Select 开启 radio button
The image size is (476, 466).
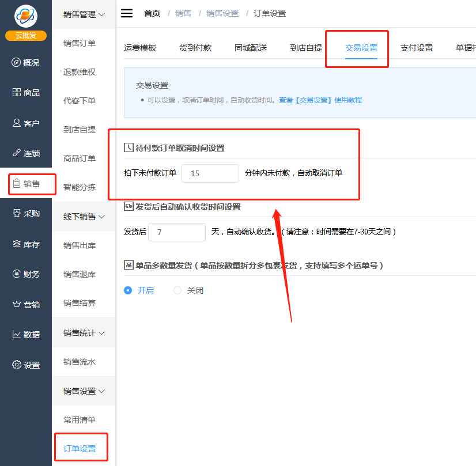point(128,290)
